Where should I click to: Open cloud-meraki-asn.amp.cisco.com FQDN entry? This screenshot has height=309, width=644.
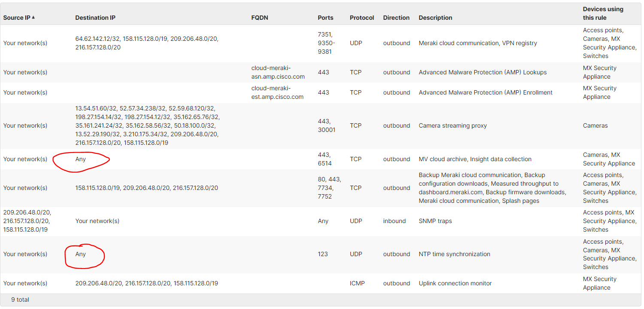point(277,72)
